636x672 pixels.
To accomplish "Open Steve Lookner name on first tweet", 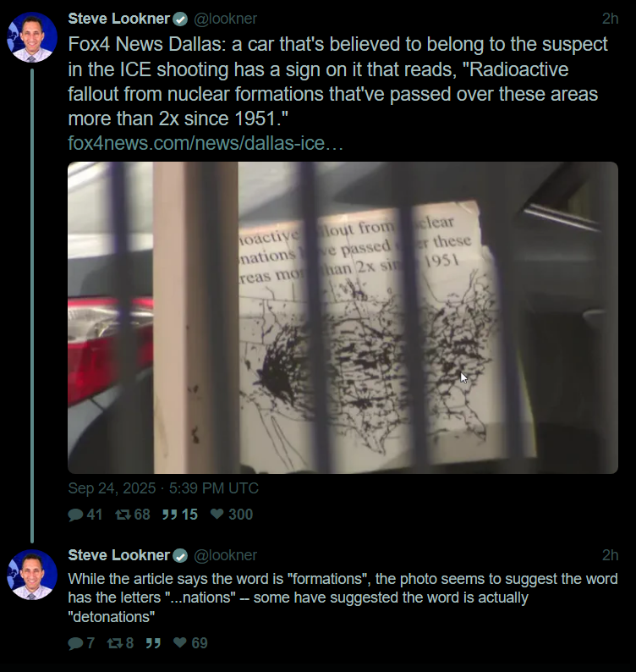I will [119, 19].
